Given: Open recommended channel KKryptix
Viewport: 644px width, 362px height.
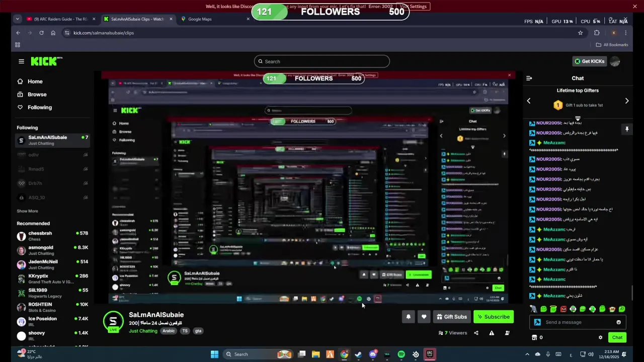Looking at the screenshot, I should (x=52, y=279).
